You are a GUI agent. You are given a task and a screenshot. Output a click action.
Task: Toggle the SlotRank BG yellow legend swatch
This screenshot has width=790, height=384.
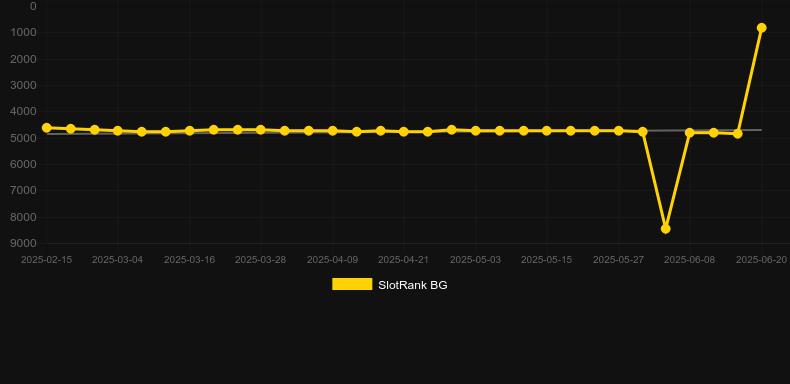[352, 284]
